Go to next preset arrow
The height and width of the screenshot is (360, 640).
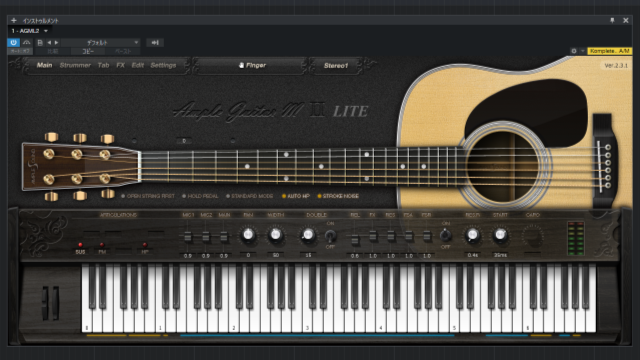click(x=56, y=42)
